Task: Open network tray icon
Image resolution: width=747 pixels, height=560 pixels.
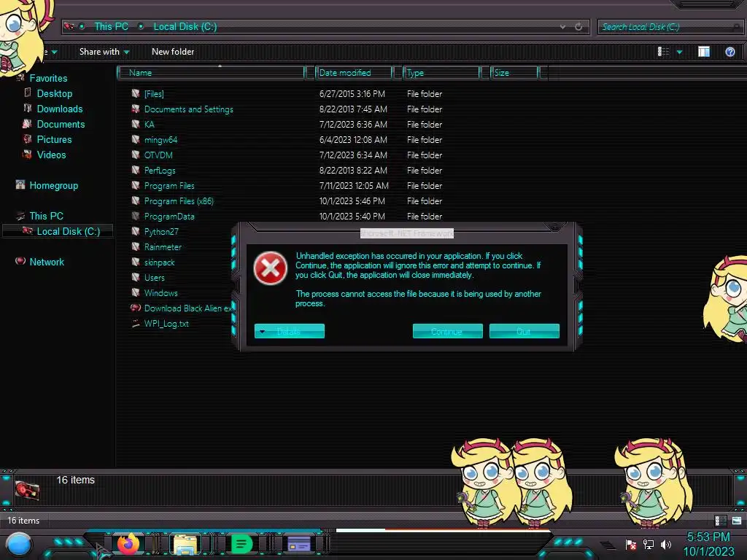Action: click(x=649, y=544)
